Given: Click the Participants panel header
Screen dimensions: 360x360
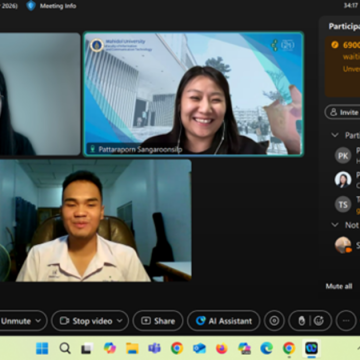Looking at the screenshot, I should tap(344, 26).
